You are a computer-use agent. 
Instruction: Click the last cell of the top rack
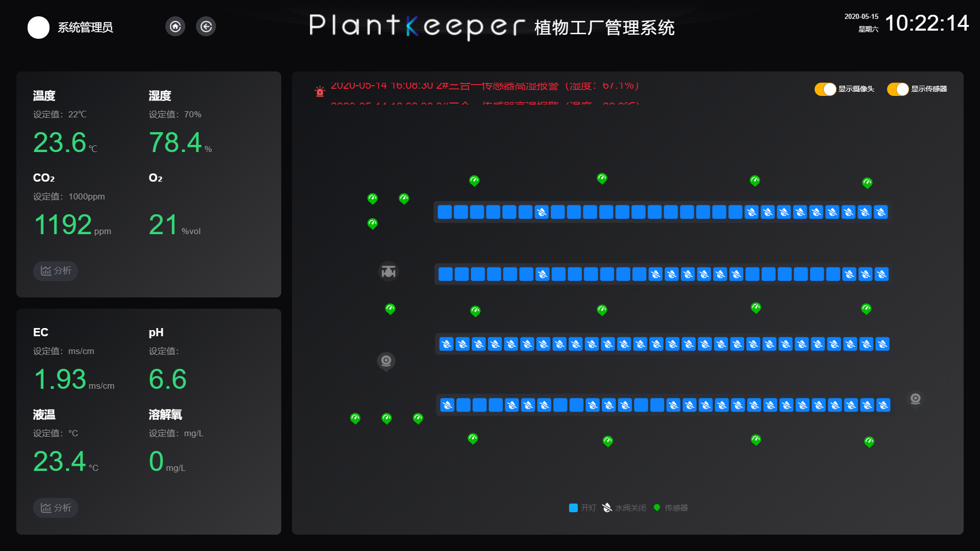pos(880,212)
